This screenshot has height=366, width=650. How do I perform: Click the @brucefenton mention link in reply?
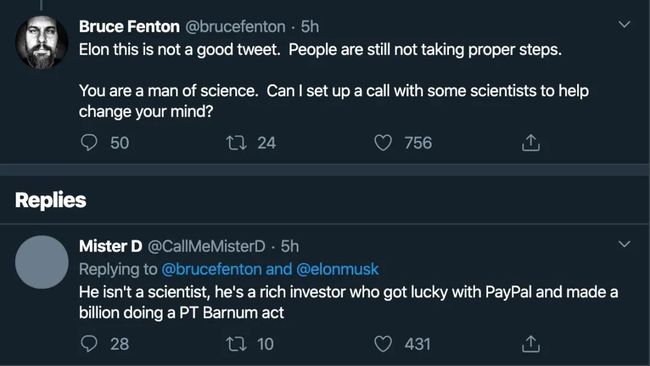(x=211, y=269)
